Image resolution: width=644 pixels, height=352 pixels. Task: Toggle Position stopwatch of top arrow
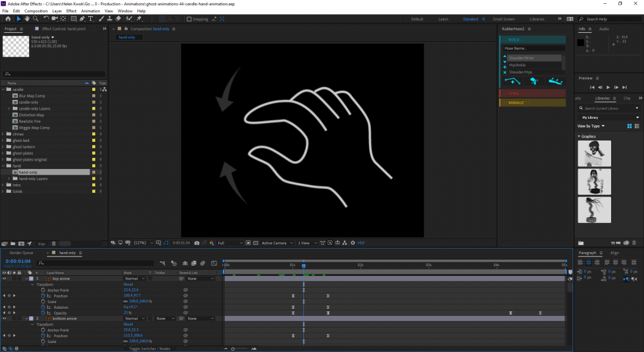pos(43,296)
